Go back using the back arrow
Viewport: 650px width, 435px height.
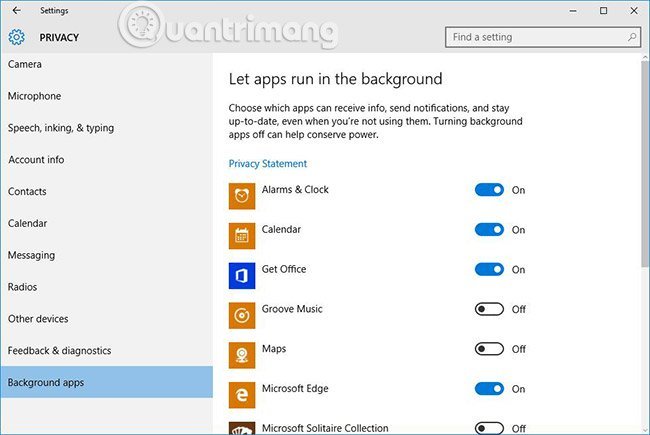coord(16,10)
